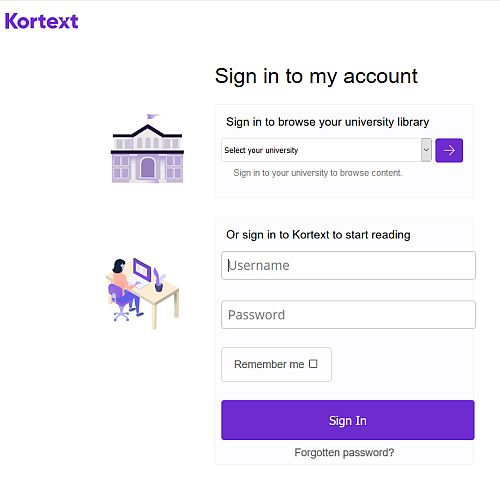
Task: Click the Remember me label text
Action: 269,364
